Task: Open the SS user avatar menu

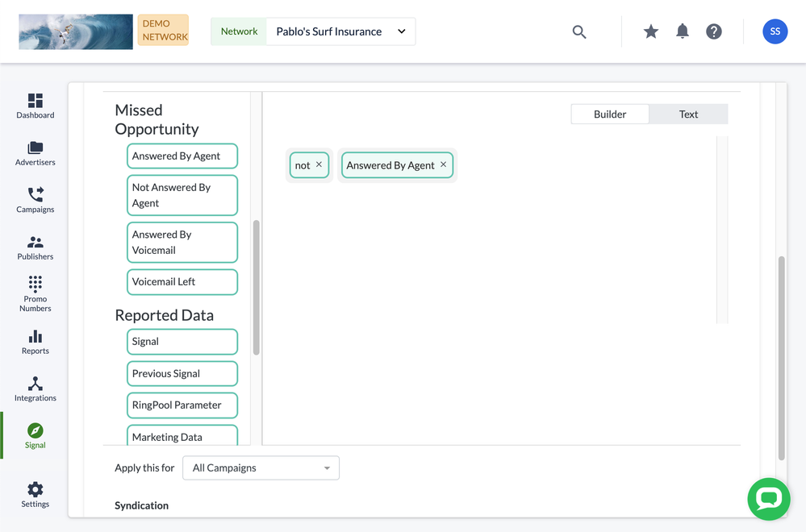Action: click(x=775, y=31)
